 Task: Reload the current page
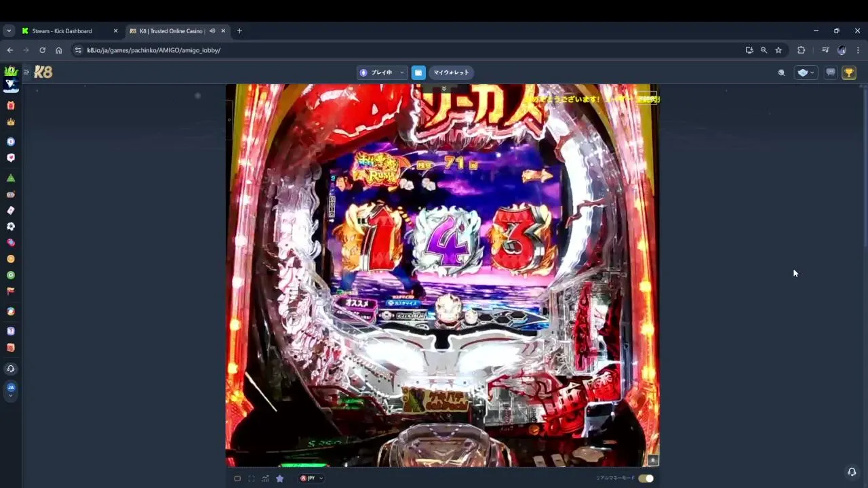pos(42,50)
